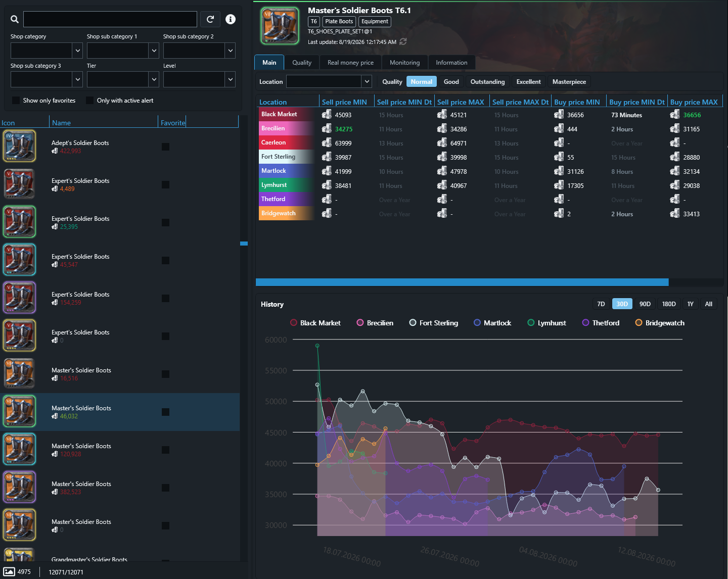
Task: Click Master's Soldier Boots 16,516 item icon
Action: click(x=20, y=373)
